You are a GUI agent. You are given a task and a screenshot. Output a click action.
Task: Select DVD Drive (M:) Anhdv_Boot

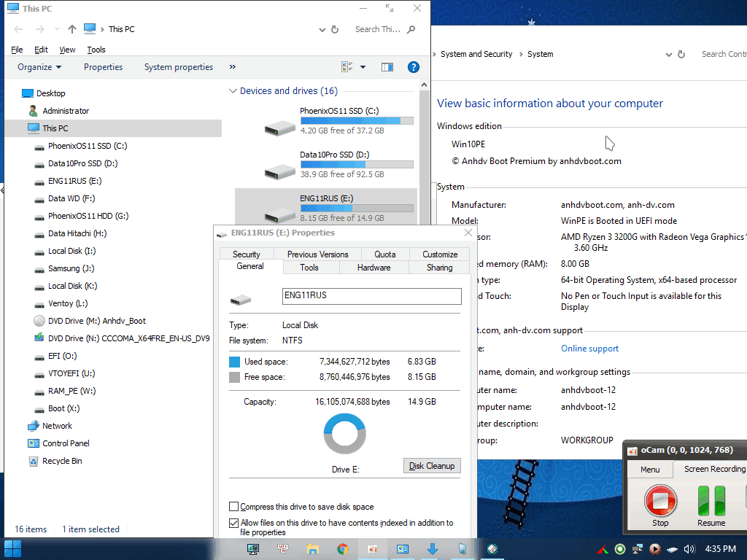[x=97, y=321]
